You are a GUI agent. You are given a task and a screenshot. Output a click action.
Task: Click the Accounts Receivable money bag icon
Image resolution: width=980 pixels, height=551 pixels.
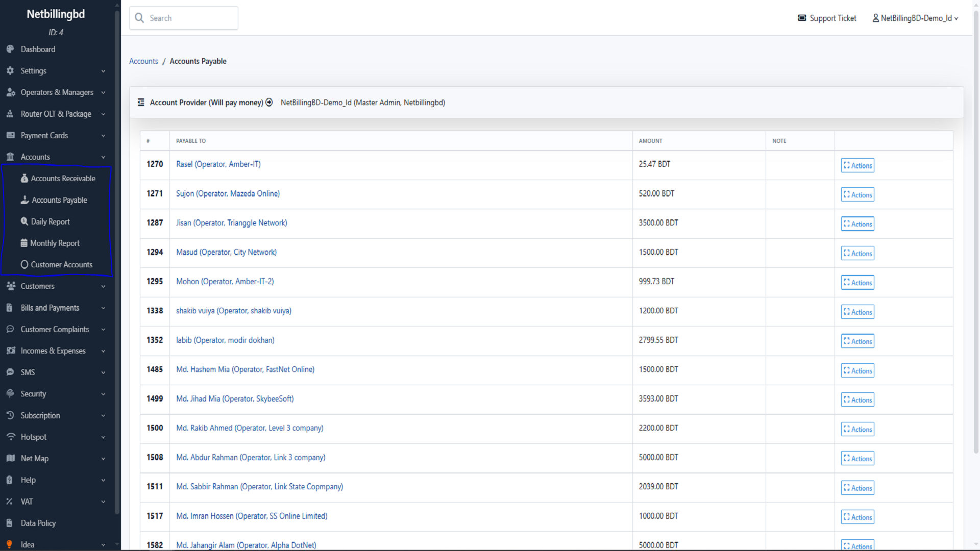coord(24,179)
